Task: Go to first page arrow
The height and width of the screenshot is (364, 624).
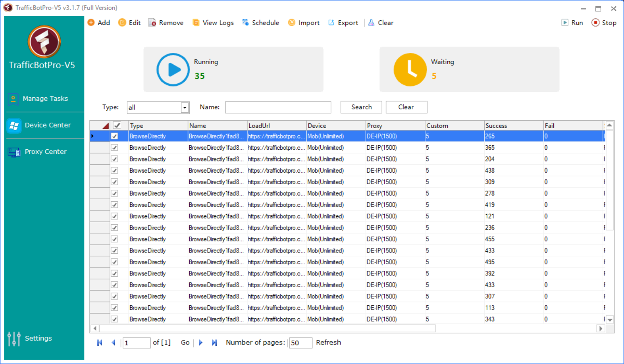Action: click(x=99, y=342)
